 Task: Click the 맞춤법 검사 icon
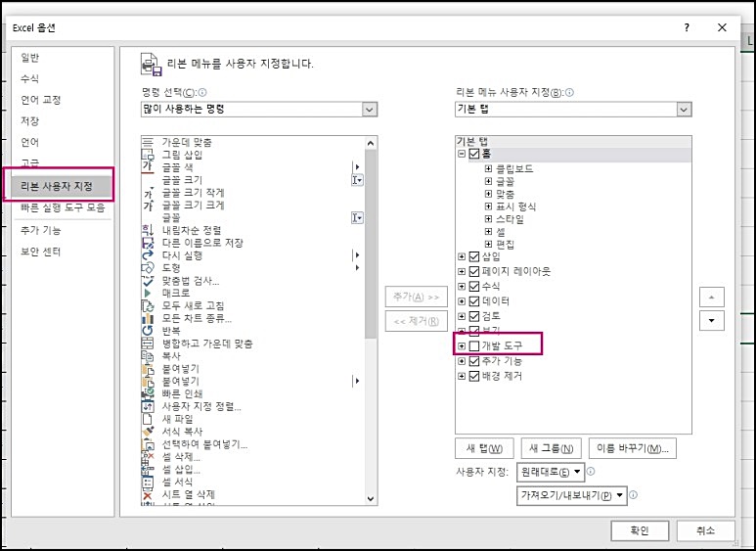pyautogui.click(x=148, y=280)
